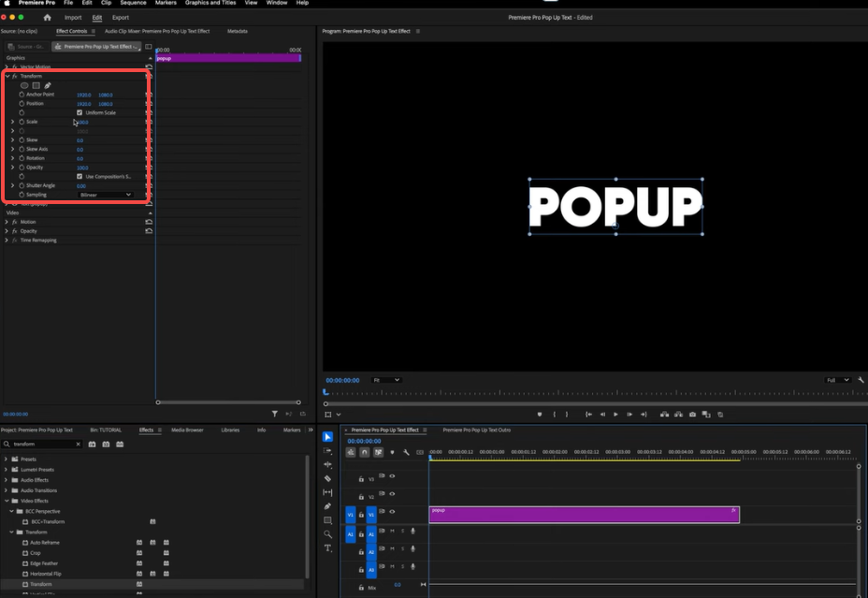Screen dimensions: 868x598
Task: Select the Razor tool in the toolbar
Action: pyautogui.click(x=327, y=478)
